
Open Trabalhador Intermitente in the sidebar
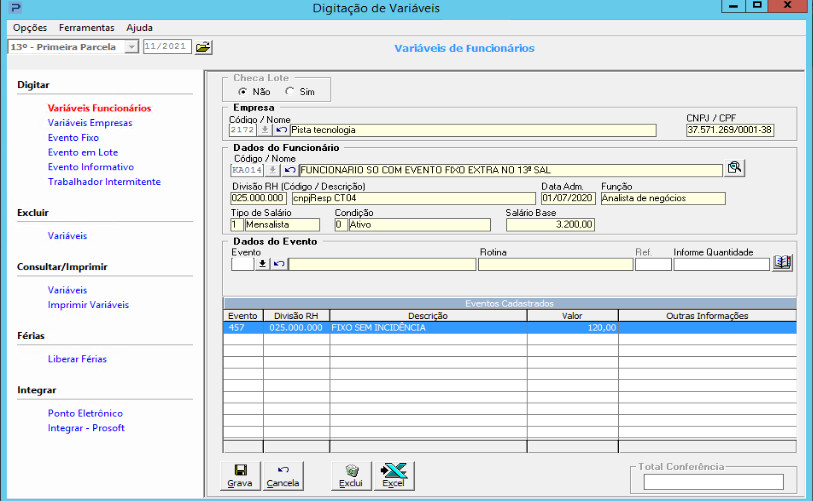coord(104,182)
